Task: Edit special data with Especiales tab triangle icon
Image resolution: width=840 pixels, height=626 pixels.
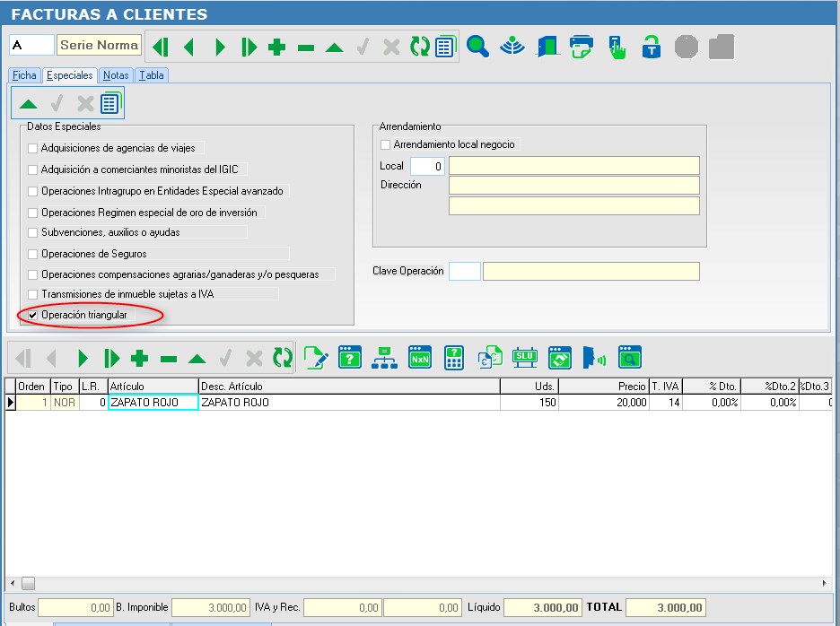Action: point(29,104)
